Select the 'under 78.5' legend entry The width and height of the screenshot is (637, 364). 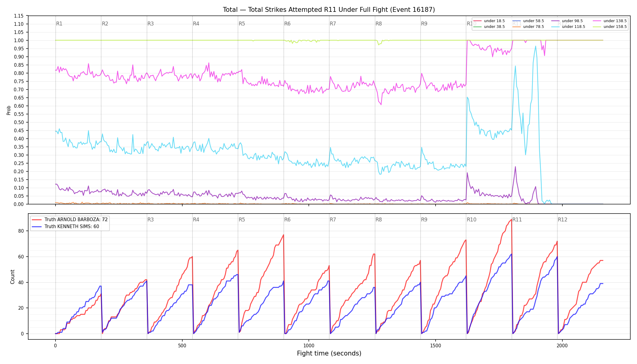(528, 27)
